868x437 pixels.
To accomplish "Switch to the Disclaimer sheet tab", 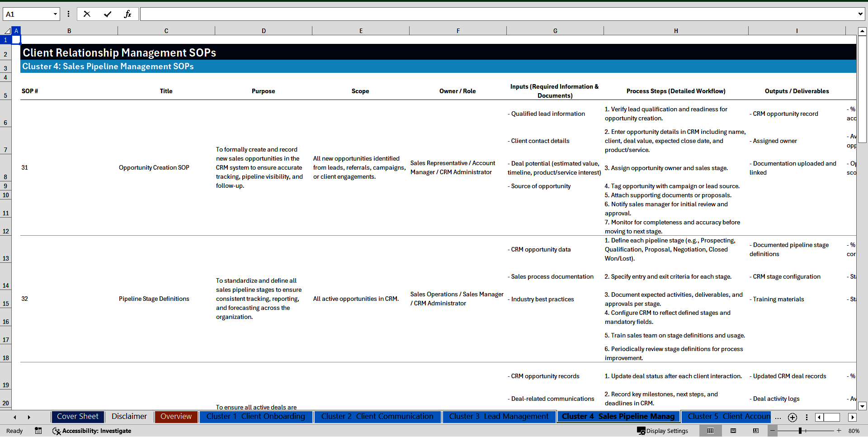I will [x=129, y=416].
